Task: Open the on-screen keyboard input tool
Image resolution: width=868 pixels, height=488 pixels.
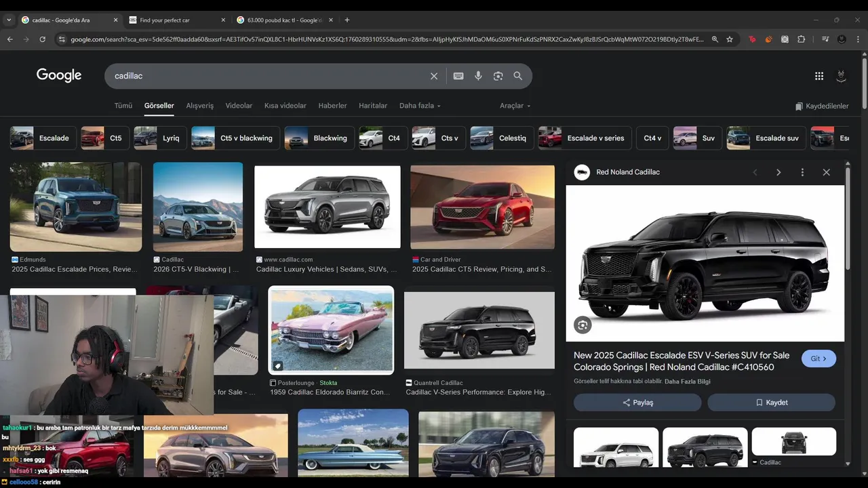Action: click(x=458, y=76)
